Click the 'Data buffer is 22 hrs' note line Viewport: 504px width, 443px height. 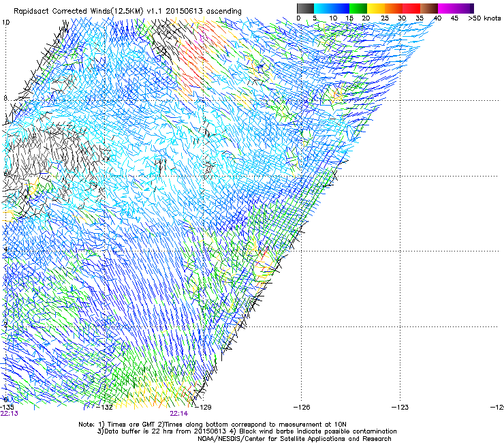(247, 431)
